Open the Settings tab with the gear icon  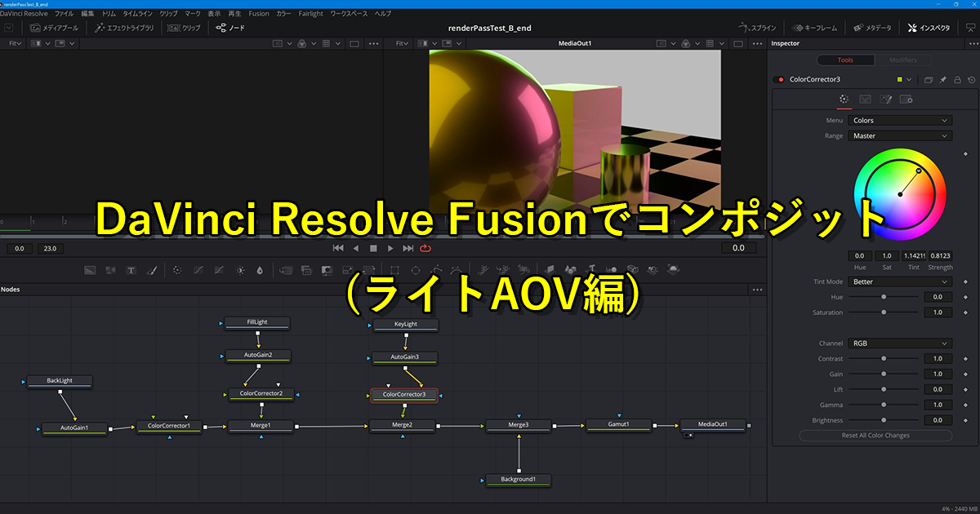[x=906, y=100]
